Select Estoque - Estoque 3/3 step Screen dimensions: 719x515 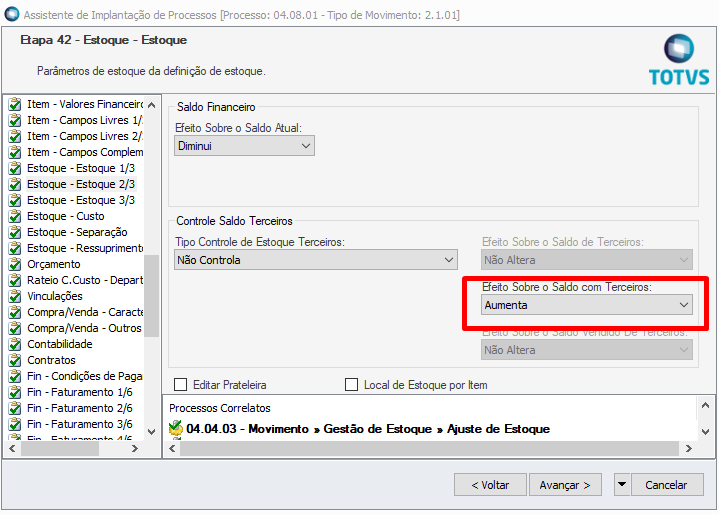[x=81, y=200]
